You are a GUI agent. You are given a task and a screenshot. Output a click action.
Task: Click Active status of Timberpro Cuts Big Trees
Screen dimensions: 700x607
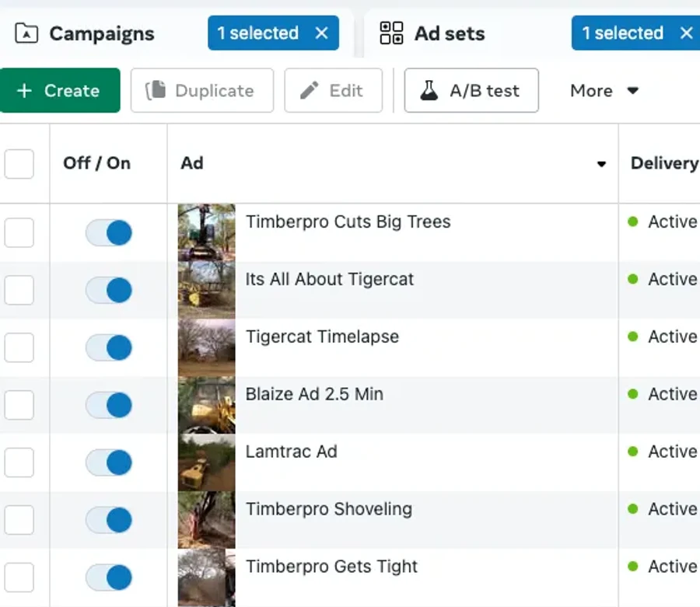point(663,222)
